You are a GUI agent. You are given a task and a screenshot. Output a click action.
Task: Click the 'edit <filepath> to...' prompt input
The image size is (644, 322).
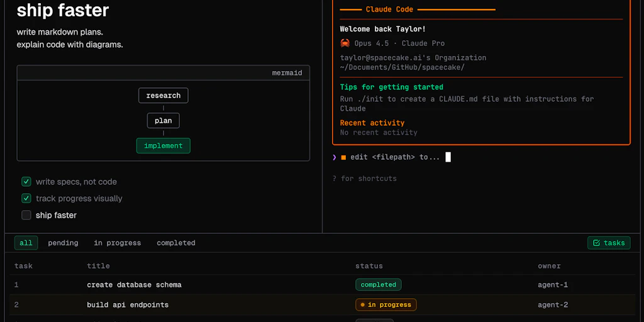click(x=395, y=157)
